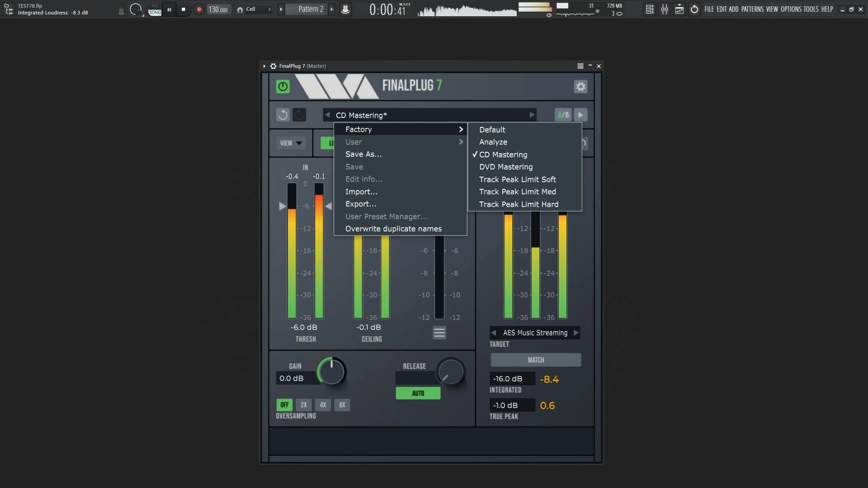Image resolution: width=868 pixels, height=488 pixels.
Task: Set oversampling to 4X
Action: 323,405
